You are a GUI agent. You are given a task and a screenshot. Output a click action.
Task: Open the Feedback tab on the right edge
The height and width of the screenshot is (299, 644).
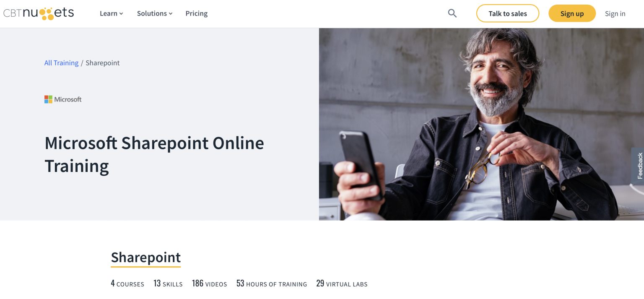639,166
